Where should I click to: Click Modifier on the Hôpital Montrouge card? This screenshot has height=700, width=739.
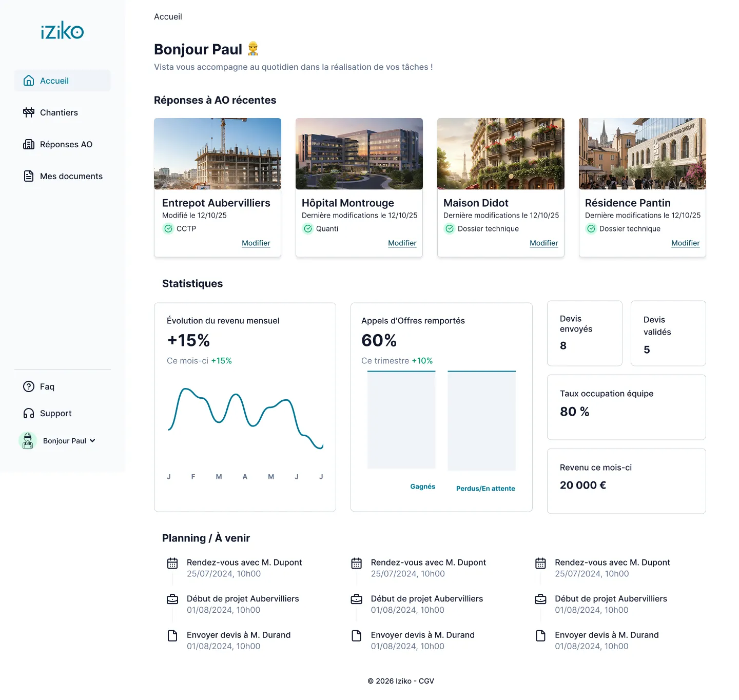pos(402,243)
